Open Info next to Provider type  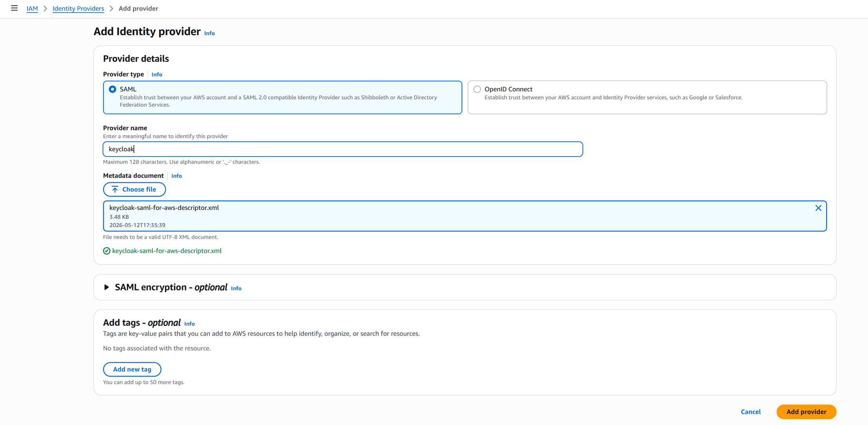(x=157, y=74)
